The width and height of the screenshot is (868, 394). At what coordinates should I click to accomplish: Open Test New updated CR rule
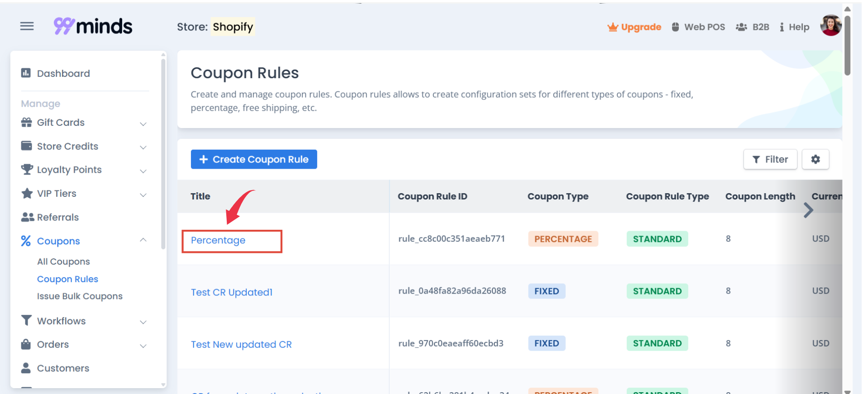[x=241, y=344]
